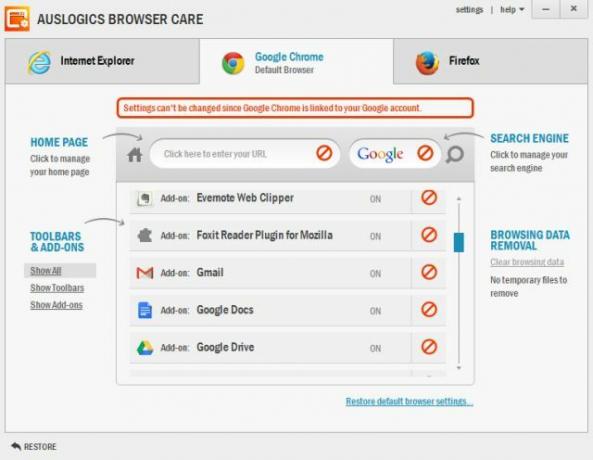Click the Restore arrow icon at bottom
This screenshot has height=460, width=593.
click(x=16, y=446)
